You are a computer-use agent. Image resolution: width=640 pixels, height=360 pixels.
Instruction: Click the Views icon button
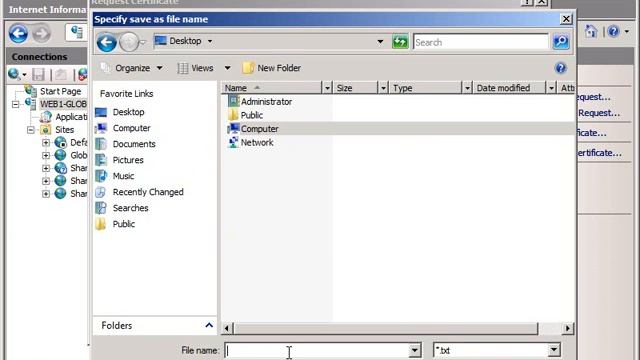click(x=182, y=68)
